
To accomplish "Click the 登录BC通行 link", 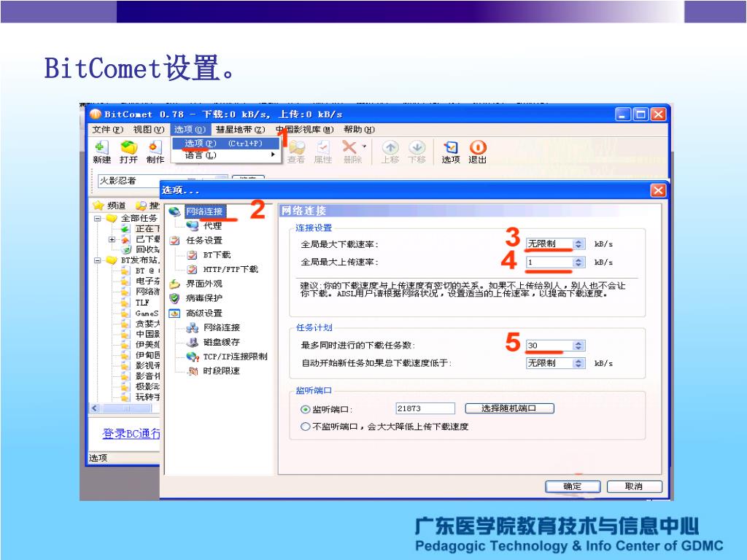I will click(x=131, y=433).
